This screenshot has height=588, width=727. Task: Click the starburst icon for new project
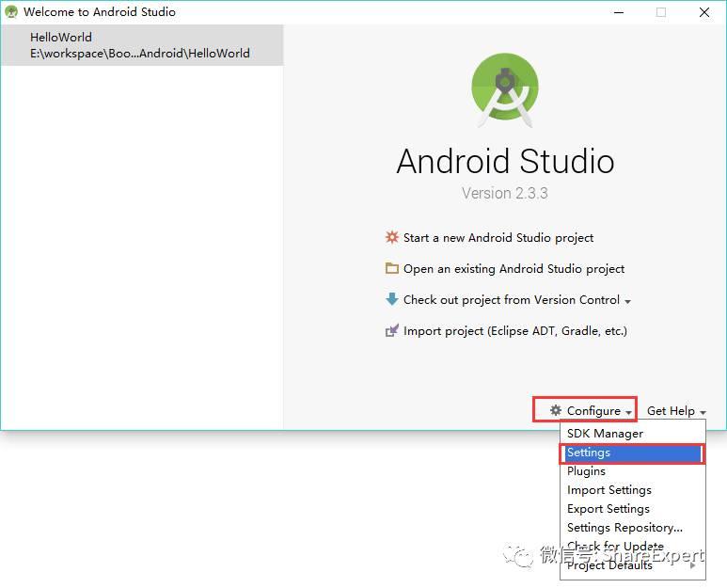(392, 237)
